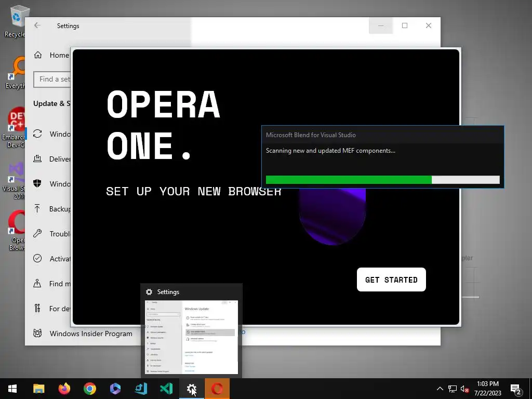Click the muted volume tray icon
532x399 pixels.
[464, 389]
